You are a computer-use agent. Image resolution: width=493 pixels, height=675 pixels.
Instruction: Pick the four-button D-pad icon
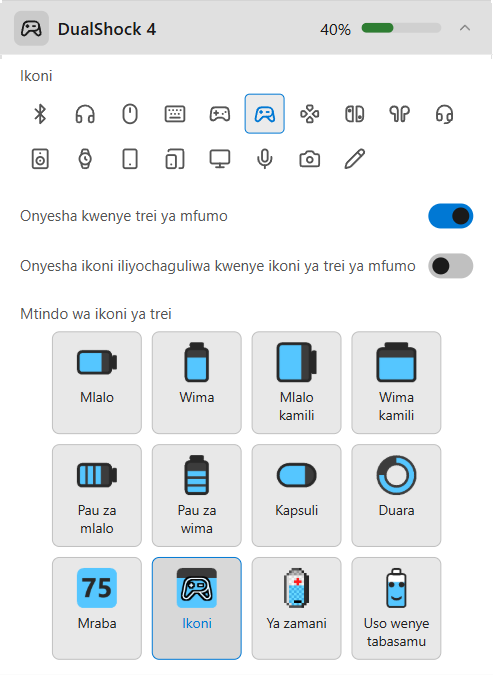310,114
